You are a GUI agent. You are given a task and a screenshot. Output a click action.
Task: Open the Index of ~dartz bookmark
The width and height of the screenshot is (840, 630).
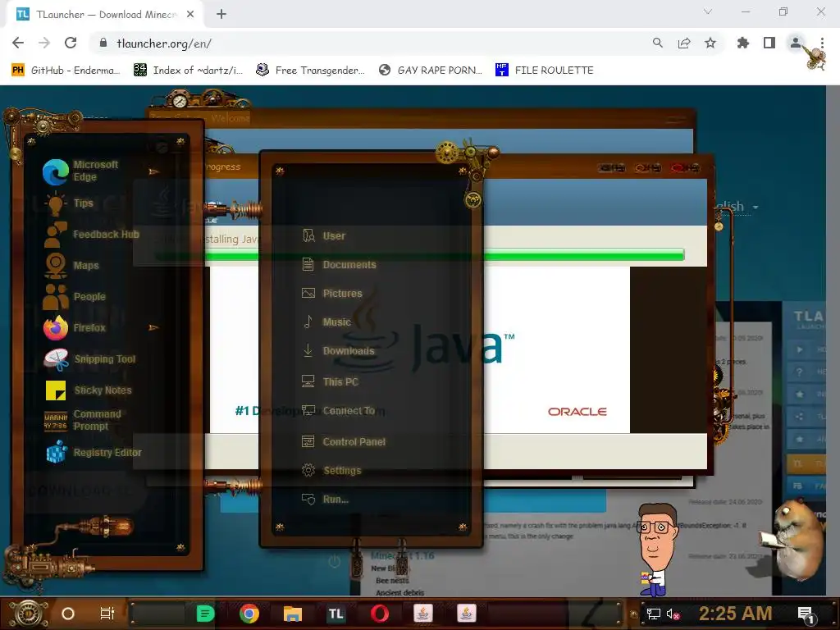point(188,71)
